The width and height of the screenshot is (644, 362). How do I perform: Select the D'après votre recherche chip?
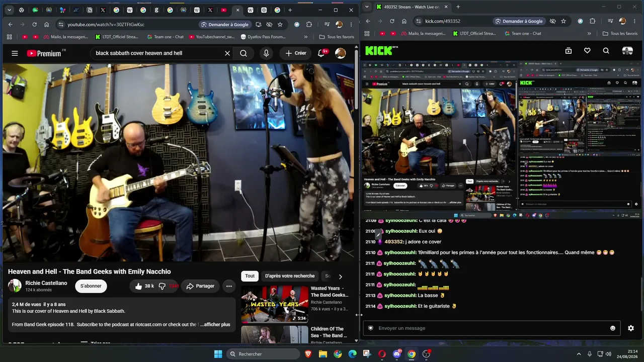(290, 276)
